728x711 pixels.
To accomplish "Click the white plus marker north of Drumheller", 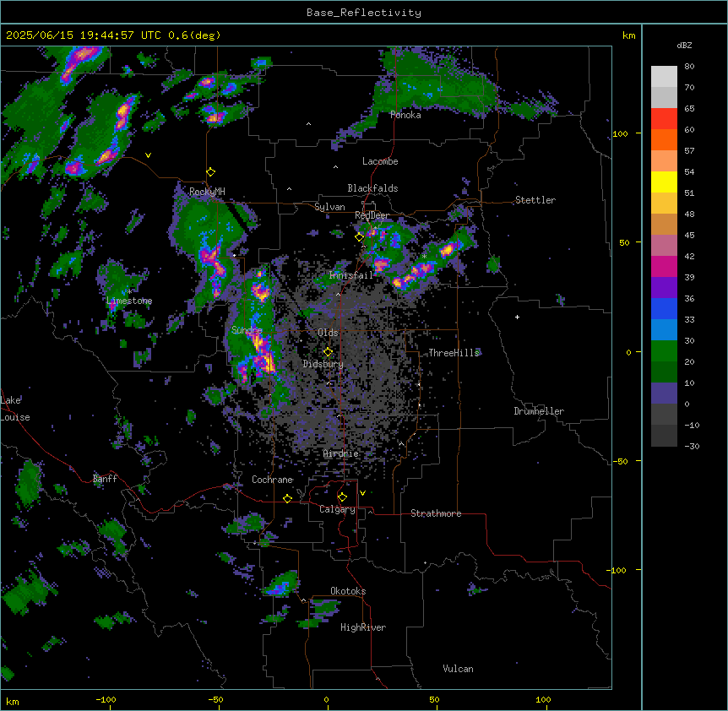I will coord(517,317).
